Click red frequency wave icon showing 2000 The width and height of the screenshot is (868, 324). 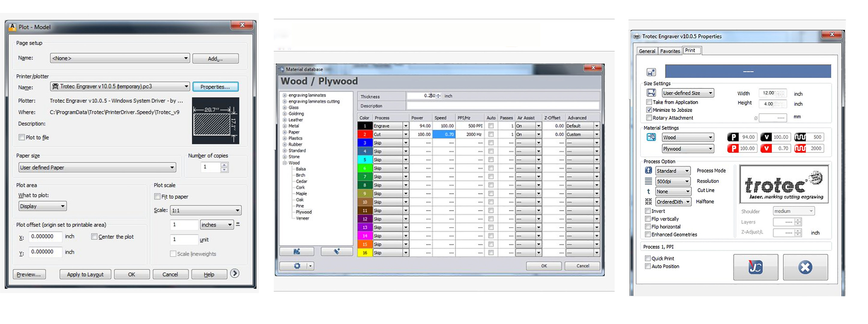(x=800, y=148)
